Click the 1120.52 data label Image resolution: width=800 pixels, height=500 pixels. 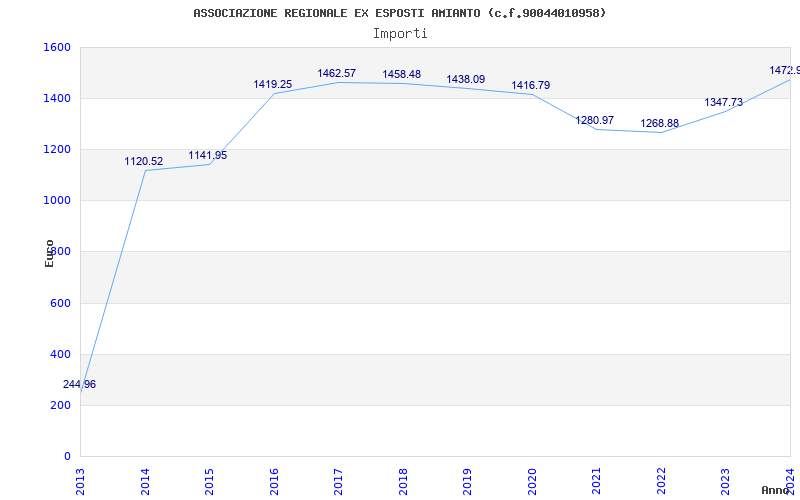click(144, 162)
